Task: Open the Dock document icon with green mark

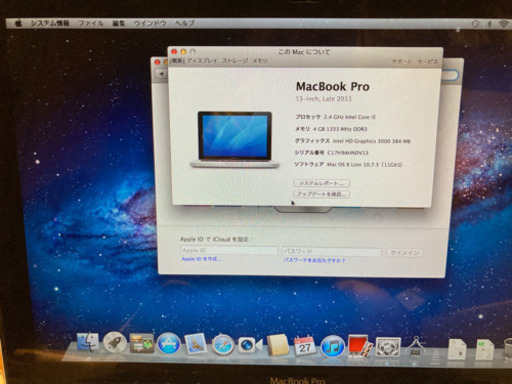Action: tap(484, 349)
